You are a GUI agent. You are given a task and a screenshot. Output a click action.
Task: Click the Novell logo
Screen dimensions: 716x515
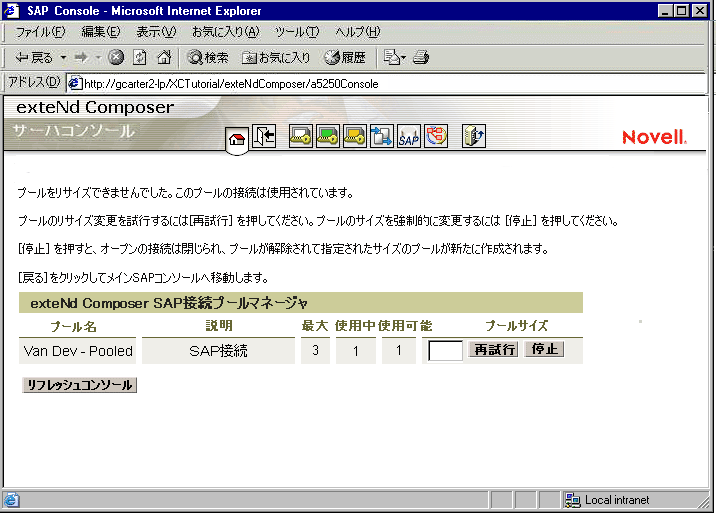click(x=654, y=137)
